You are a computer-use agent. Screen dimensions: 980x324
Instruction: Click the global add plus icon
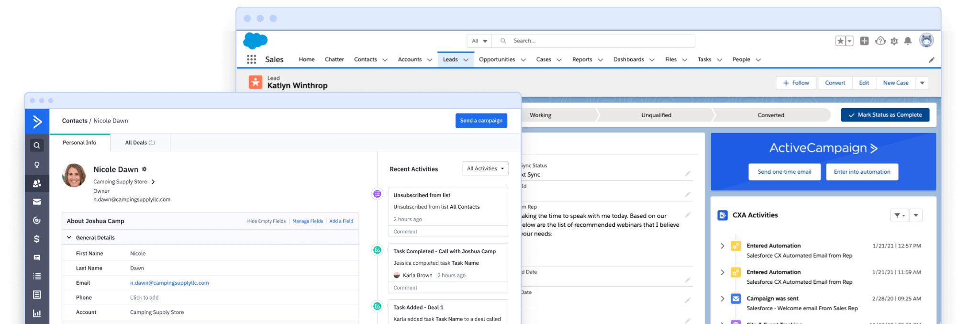[x=864, y=41]
